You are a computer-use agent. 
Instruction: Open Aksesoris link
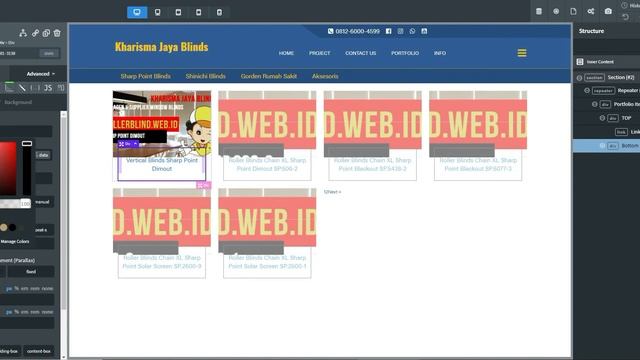pos(325,76)
